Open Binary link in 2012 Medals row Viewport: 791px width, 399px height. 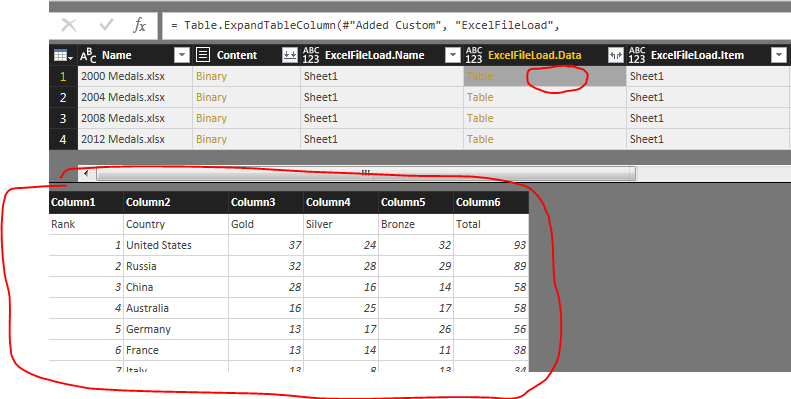pos(211,139)
